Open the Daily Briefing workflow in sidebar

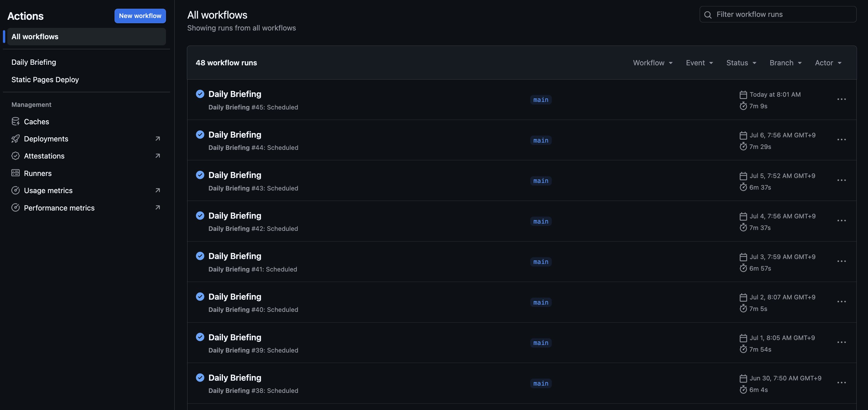coord(34,62)
